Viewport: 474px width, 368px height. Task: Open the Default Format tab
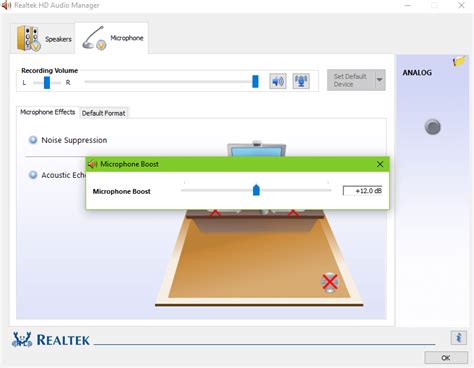click(x=104, y=113)
